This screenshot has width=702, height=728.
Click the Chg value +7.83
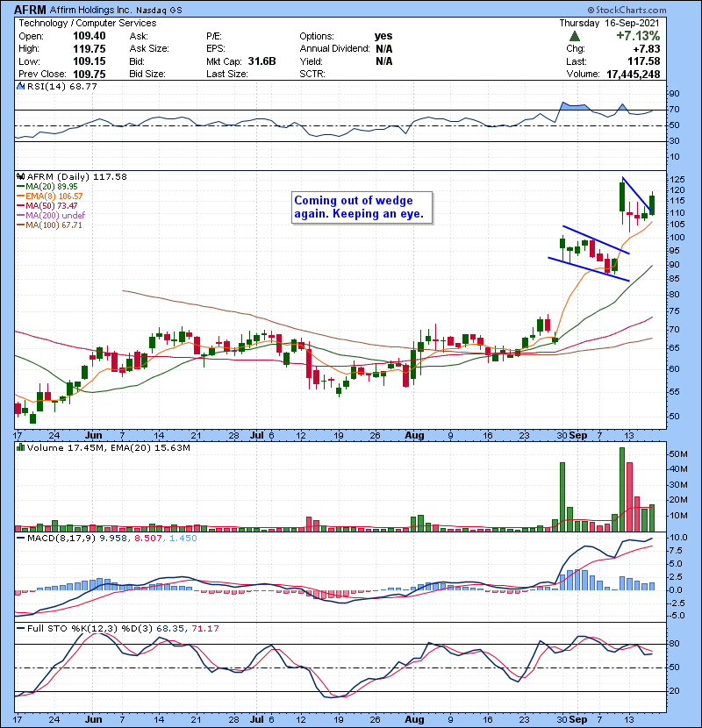pos(646,49)
